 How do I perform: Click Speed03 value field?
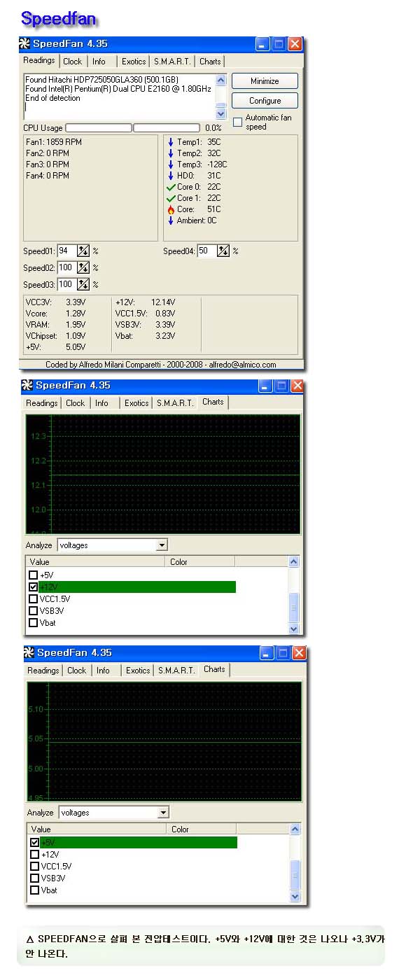66,284
